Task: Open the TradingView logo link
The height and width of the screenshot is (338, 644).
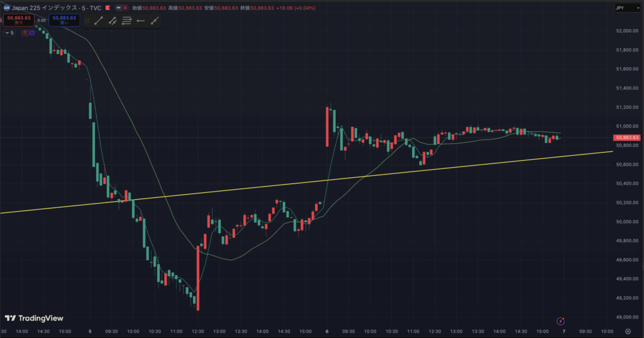Action: 34,319
